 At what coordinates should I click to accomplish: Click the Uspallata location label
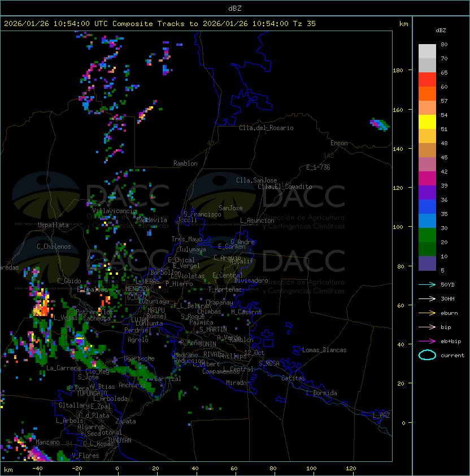tap(53, 225)
